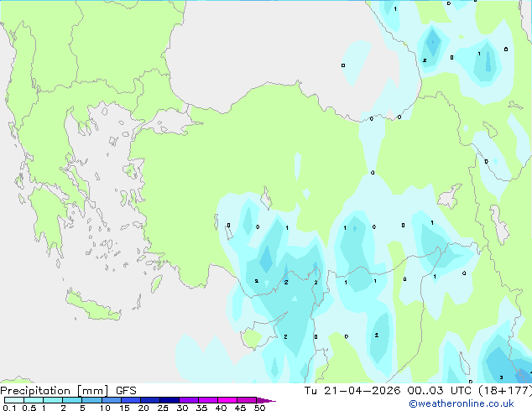Open the weatheronline.co.uk link

coord(462,403)
